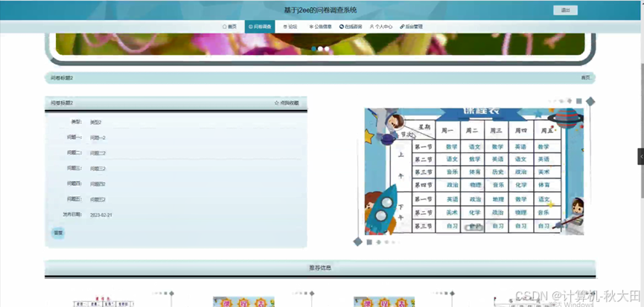The image size is (644, 307).
Task: Open 个人中心 in the navigation bar
Action: pos(380,27)
